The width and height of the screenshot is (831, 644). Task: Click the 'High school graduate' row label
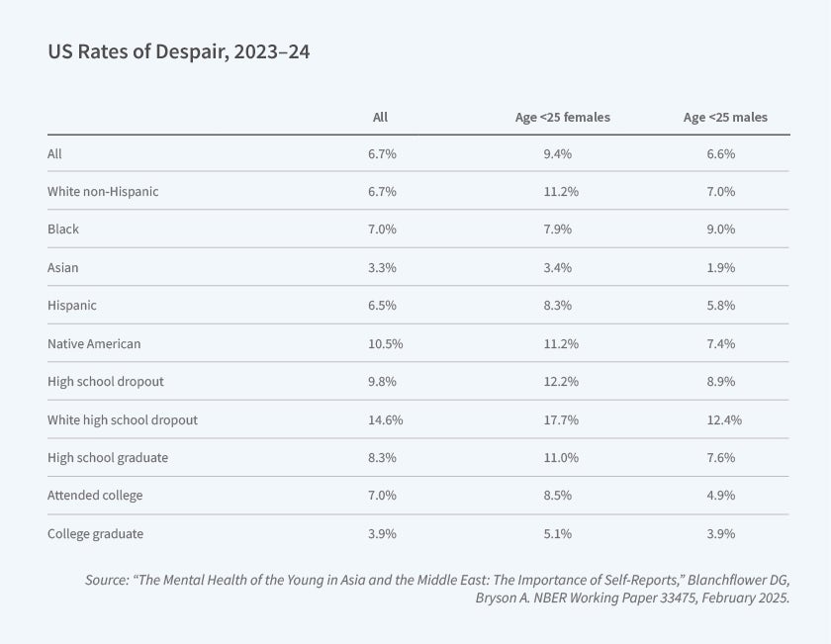point(108,457)
